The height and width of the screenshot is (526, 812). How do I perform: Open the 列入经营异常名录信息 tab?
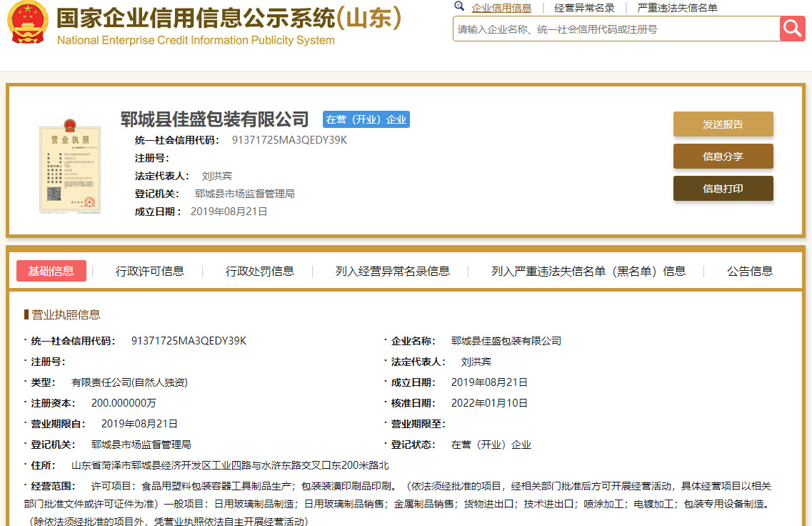click(393, 271)
